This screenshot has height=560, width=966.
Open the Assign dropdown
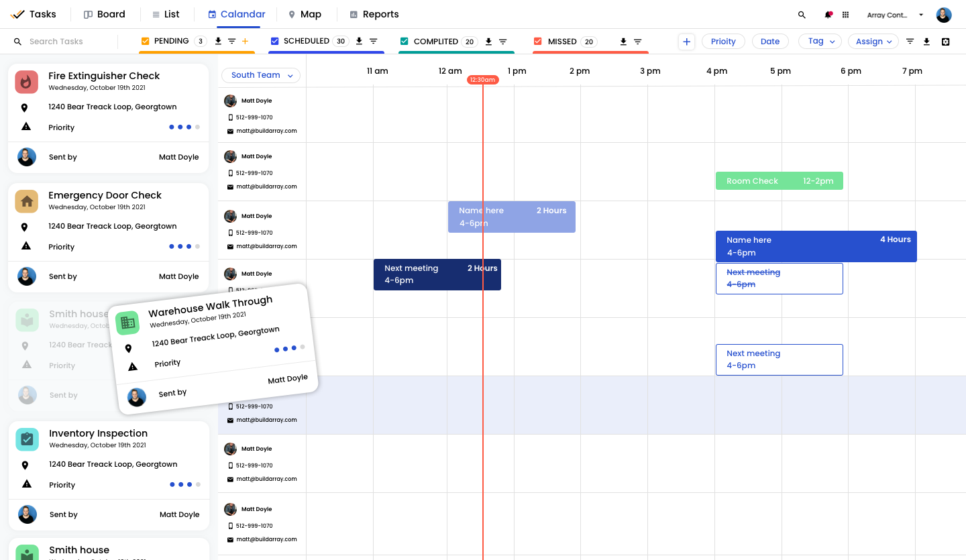[x=873, y=42]
